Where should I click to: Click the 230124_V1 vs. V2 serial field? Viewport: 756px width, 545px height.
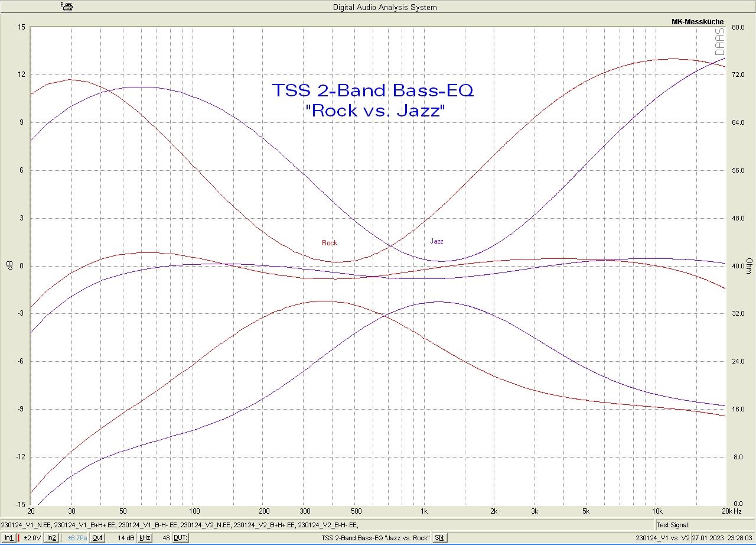tap(662, 538)
